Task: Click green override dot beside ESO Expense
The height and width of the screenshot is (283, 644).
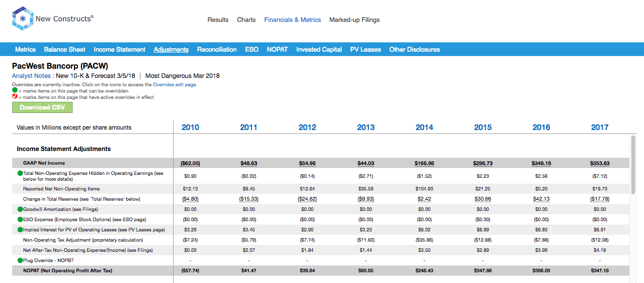Action: click(x=20, y=219)
